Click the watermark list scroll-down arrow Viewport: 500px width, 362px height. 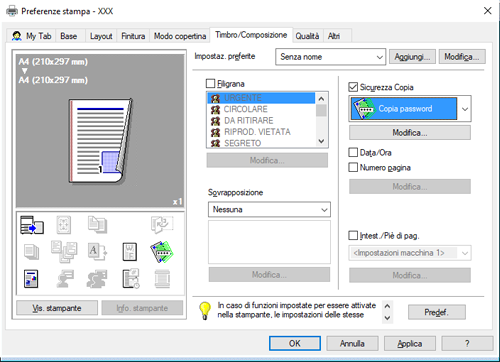[x=321, y=141]
